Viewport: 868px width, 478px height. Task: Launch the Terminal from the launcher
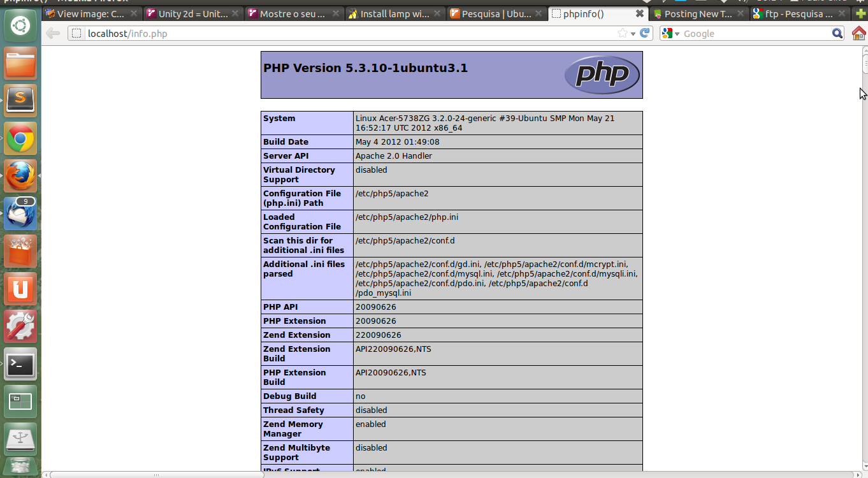tap(20, 364)
